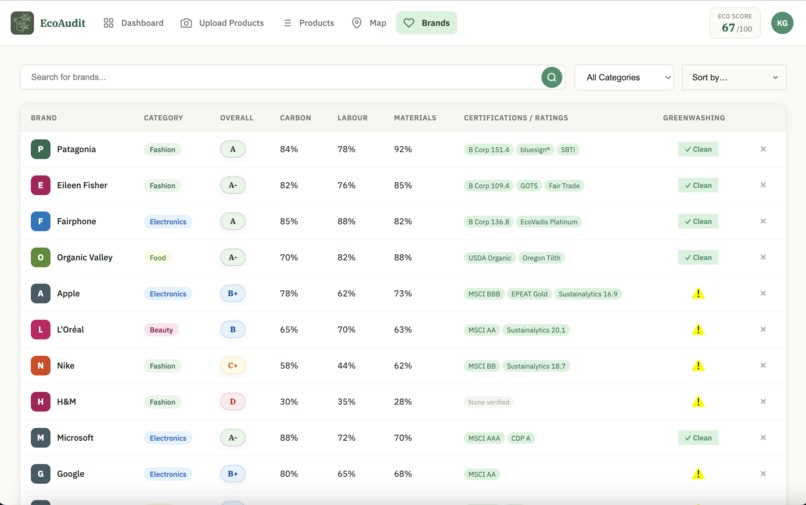
Task: Click Nike's C+ overall grade badge
Action: point(233,365)
